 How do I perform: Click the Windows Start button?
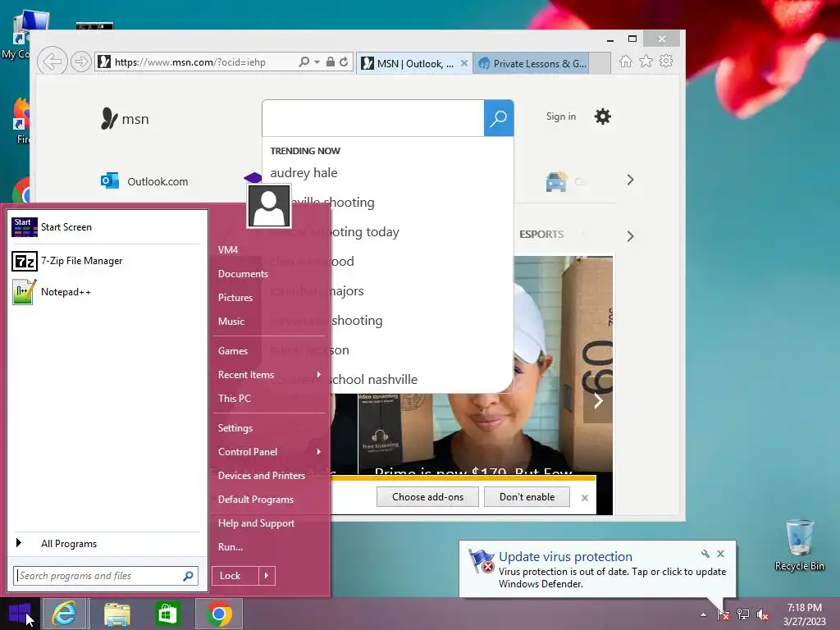coord(20,614)
